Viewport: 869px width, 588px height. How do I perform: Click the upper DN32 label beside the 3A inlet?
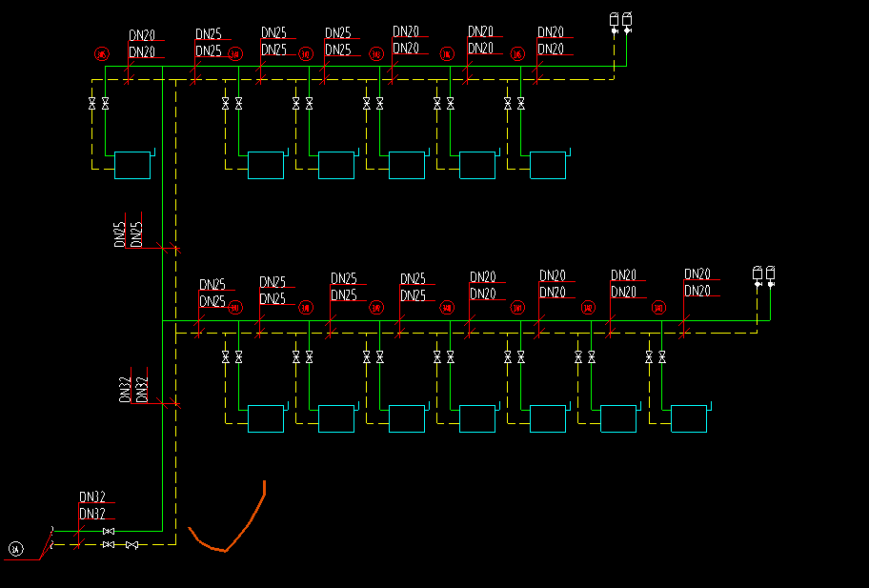click(x=92, y=497)
